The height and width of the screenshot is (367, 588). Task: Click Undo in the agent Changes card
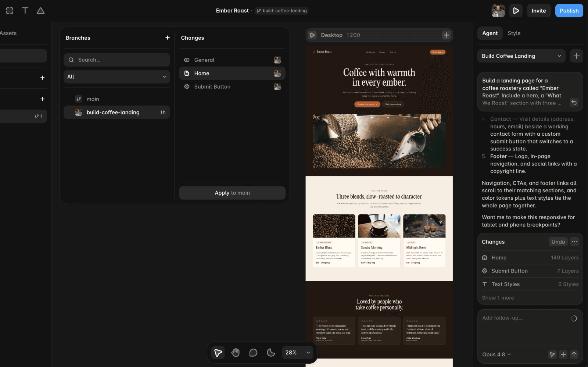pos(558,242)
